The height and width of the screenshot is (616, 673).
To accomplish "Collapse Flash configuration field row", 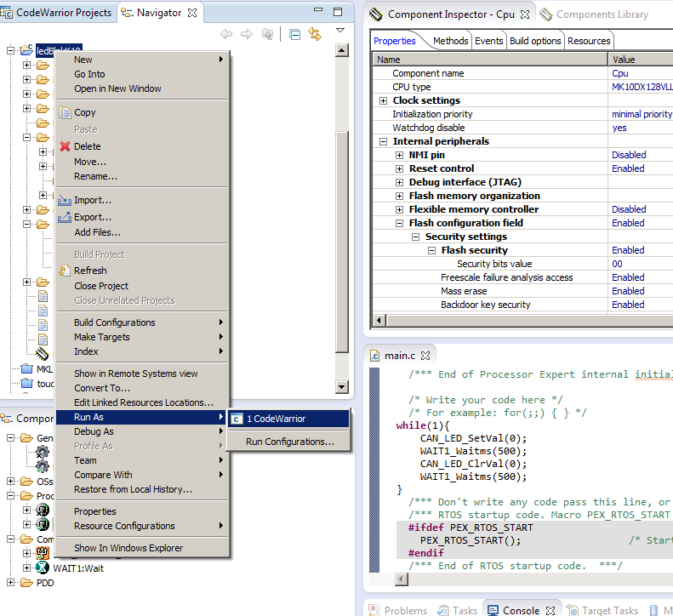I will tap(400, 223).
